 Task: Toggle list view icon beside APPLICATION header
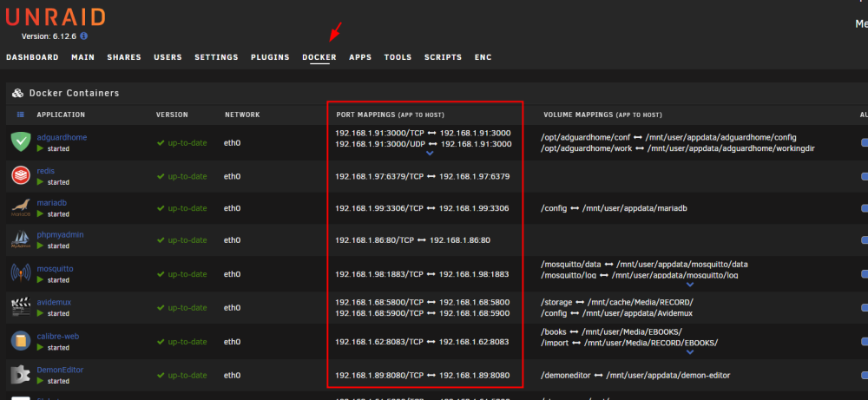click(x=21, y=115)
